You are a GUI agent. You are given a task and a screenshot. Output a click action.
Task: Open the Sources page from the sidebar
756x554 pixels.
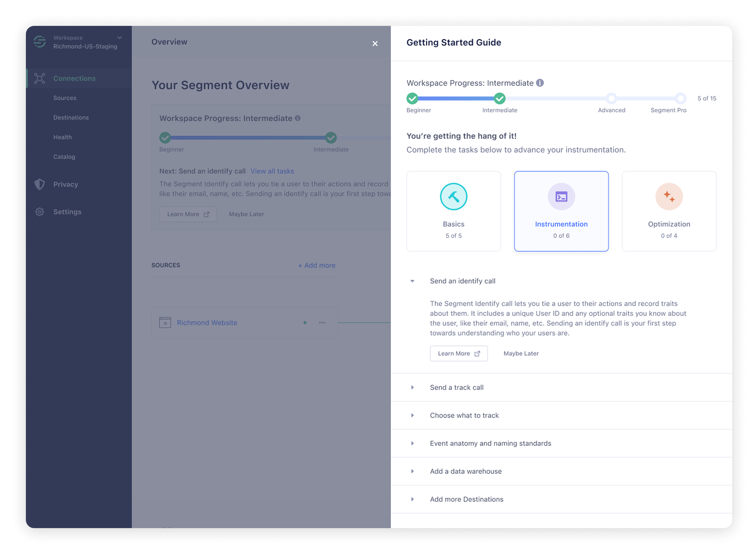click(x=65, y=98)
